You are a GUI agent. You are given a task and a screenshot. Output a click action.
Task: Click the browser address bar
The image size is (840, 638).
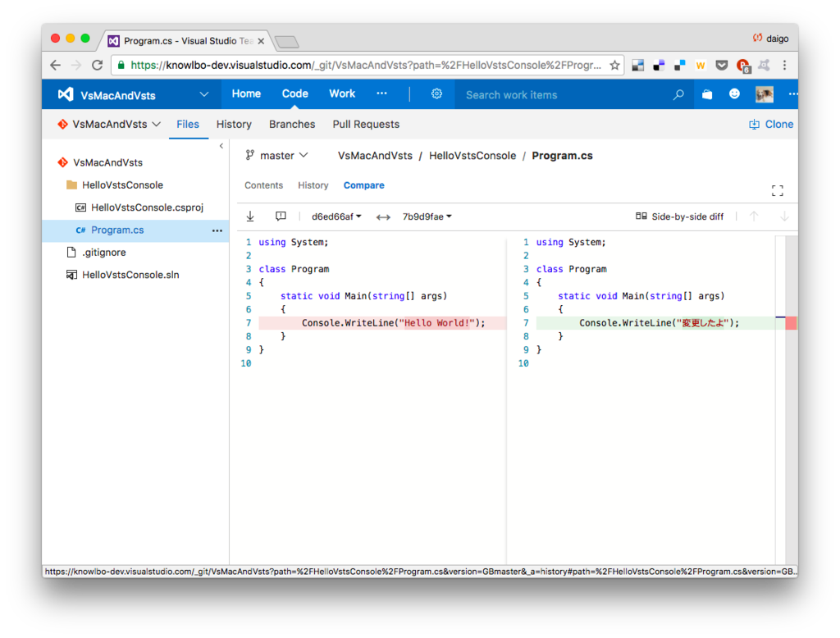(x=365, y=66)
